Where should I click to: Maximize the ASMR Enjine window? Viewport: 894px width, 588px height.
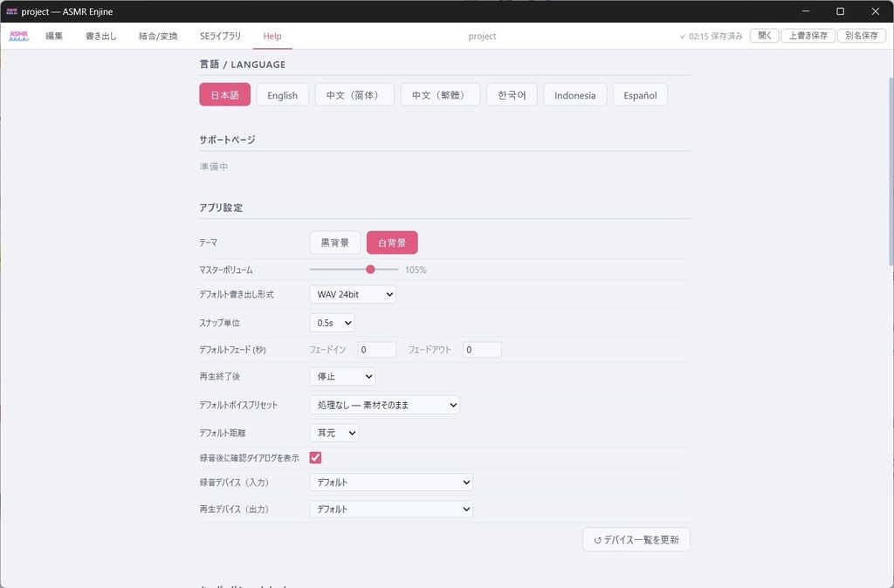[840, 11]
